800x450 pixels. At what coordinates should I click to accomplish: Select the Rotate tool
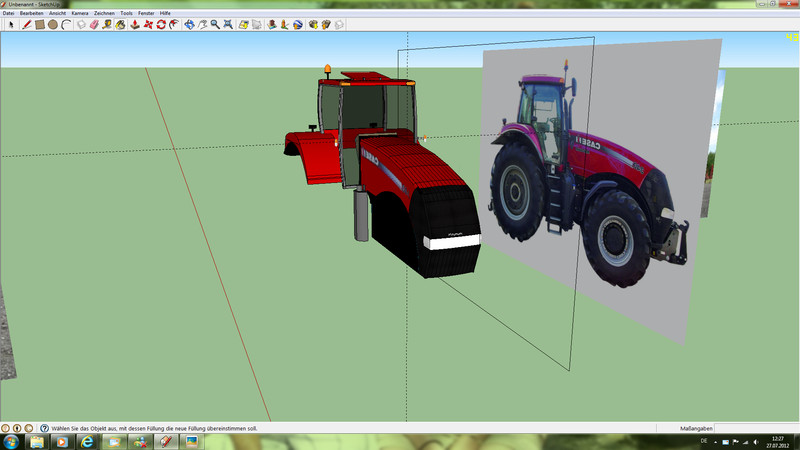[x=161, y=24]
